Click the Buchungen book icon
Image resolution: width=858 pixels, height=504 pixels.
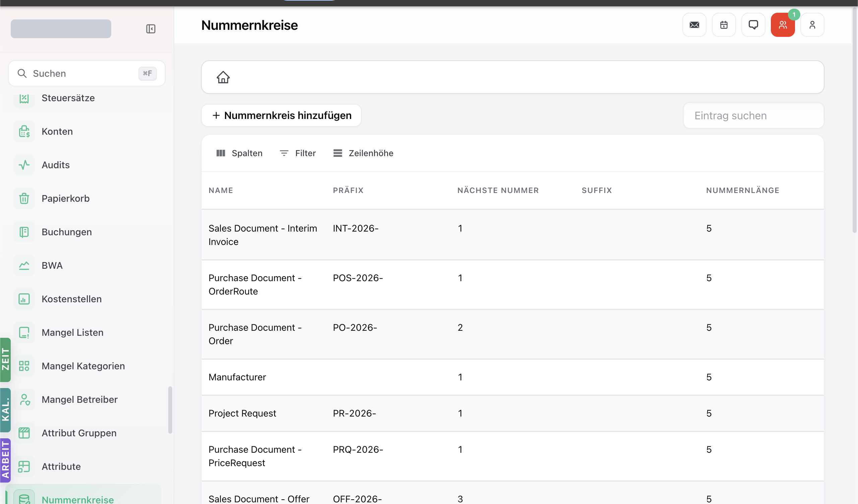(x=24, y=232)
